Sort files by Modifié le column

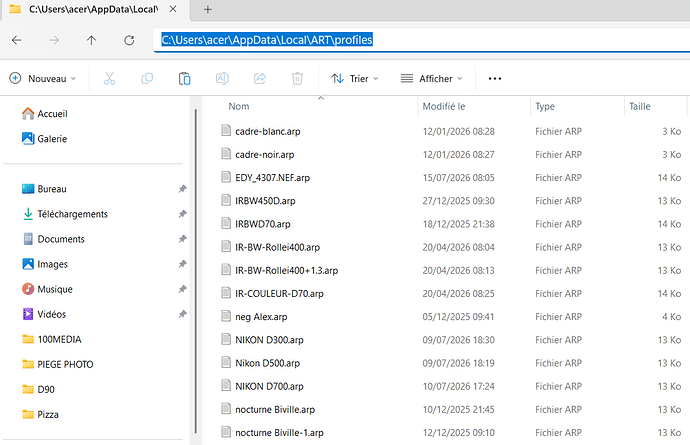[444, 106]
